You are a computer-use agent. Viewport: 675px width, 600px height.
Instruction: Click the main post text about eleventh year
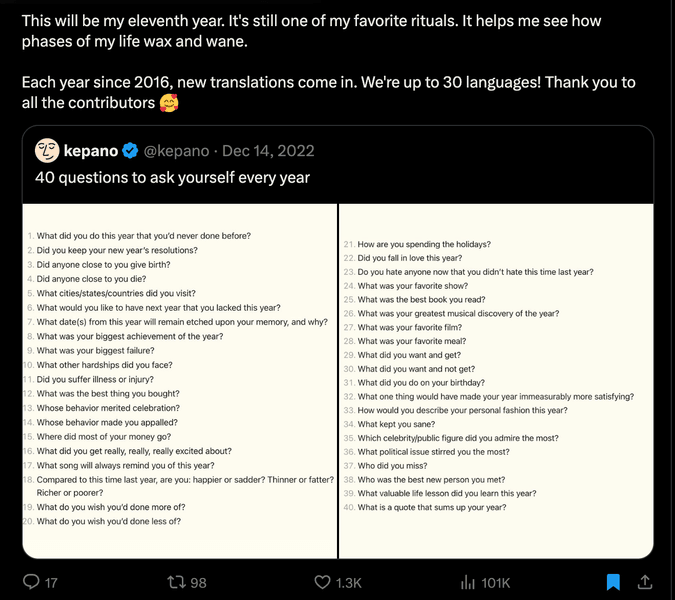[x=311, y=31]
